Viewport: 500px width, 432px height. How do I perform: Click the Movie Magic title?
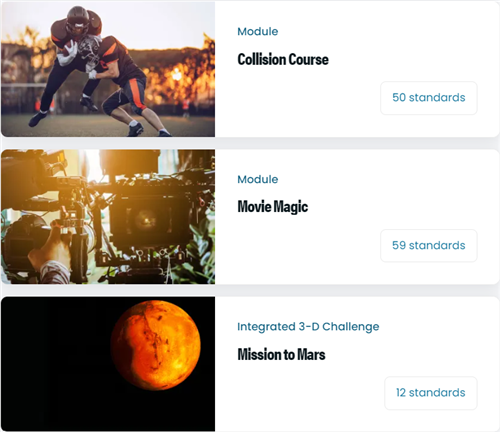pos(273,207)
